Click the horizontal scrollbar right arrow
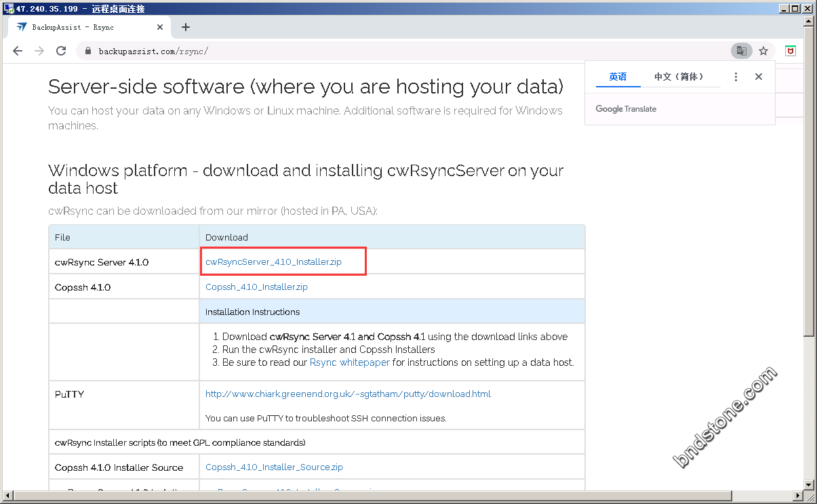 coord(797,495)
